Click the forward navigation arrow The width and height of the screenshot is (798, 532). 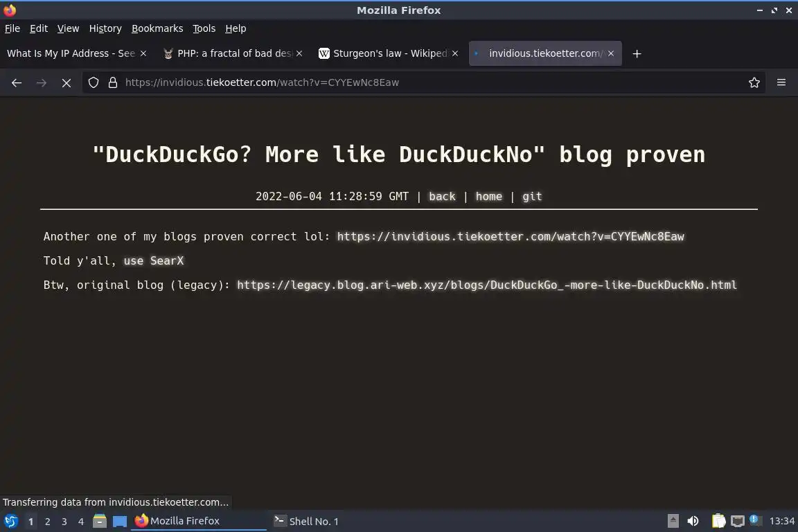[42, 82]
